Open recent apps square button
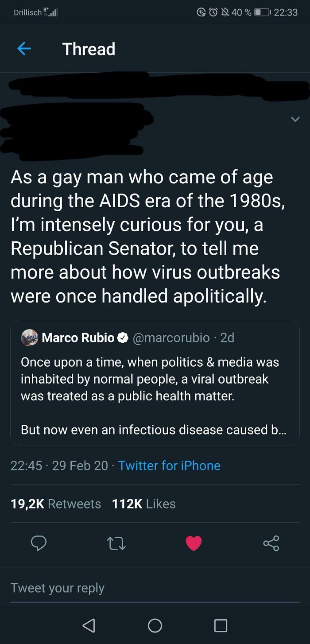310x644 pixels. click(220, 625)
